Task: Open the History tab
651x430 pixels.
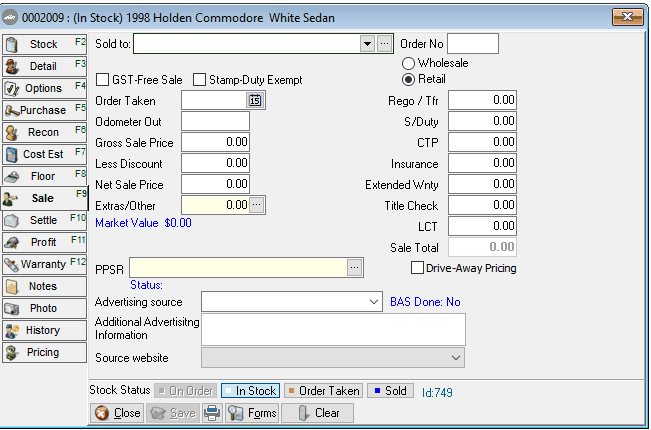Action: click(44, 330)
